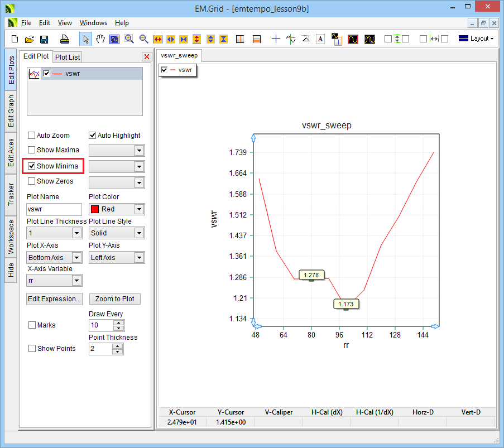The width and height of the screenshot is (504, 448).
Task: Enable the Auto Zoom checkbox
Action: 32,136
